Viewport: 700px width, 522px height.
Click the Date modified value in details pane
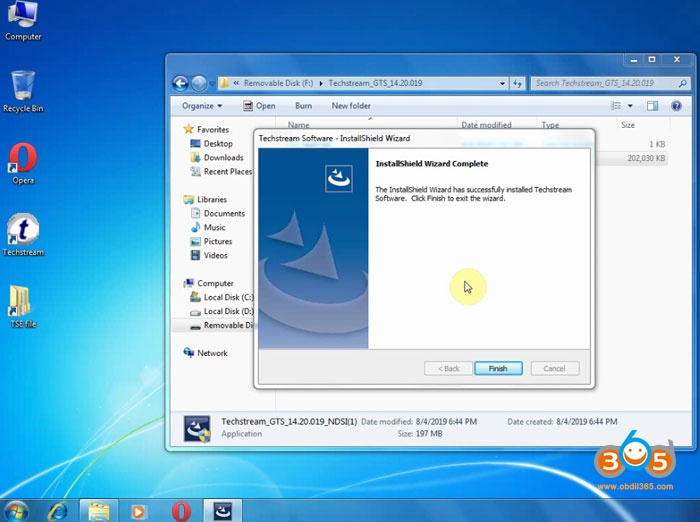click(446, 422)
